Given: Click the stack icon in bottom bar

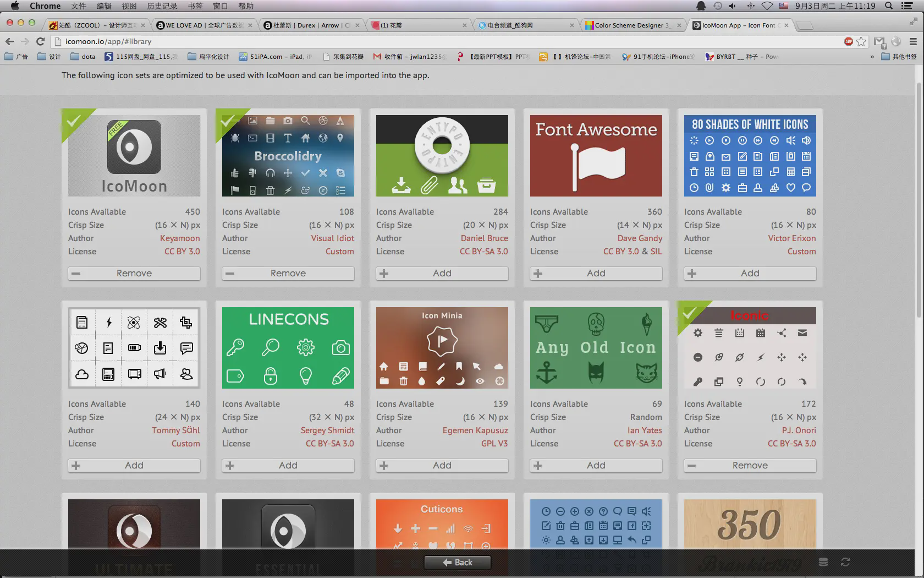Looking at the screenshot, I should pyautogui.click(x=823, y=562).
